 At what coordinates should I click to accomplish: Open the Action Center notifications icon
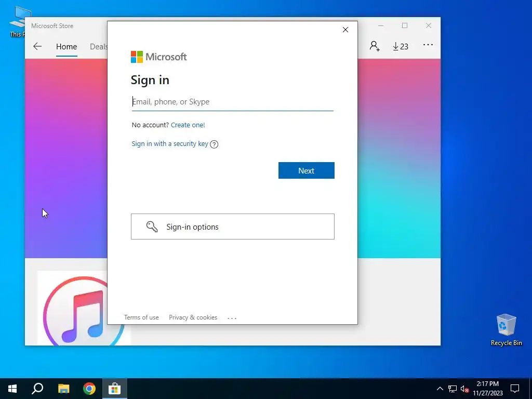click(515, 389)
